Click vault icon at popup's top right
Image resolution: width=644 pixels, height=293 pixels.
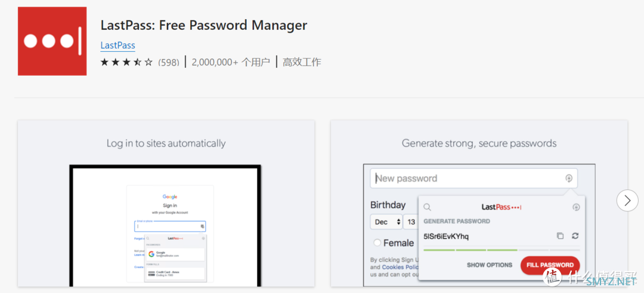point(576,207)
